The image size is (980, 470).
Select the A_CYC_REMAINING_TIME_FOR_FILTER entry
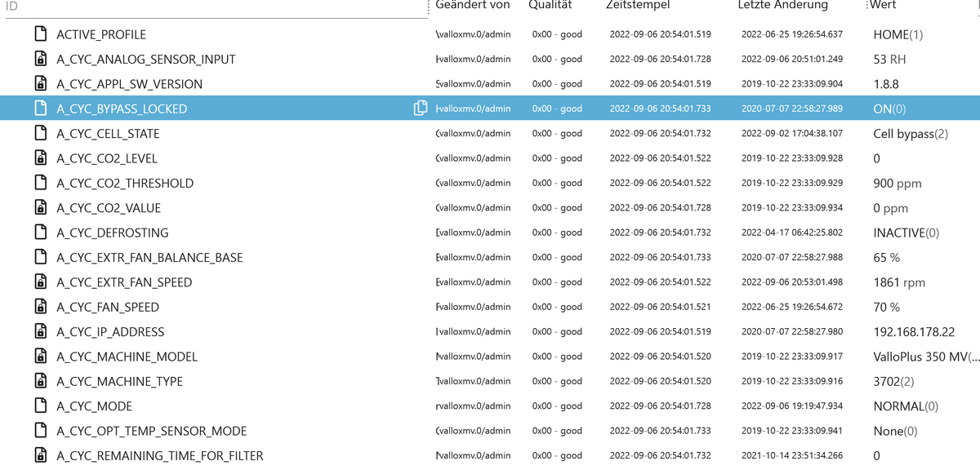click(x=160, y=455)
